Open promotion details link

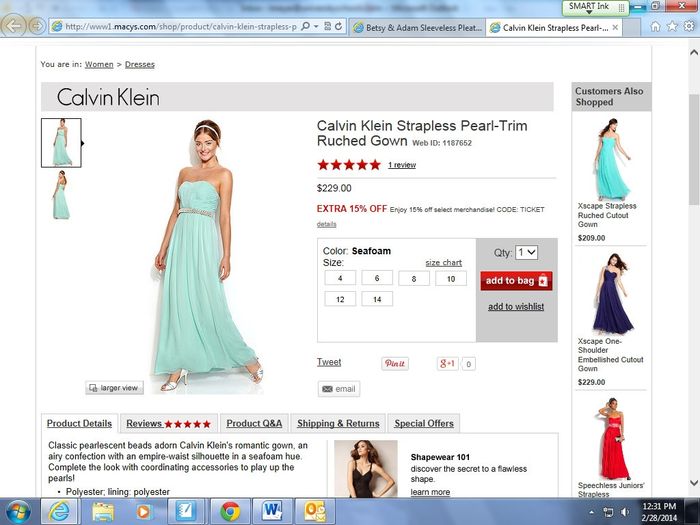click(326, 224)
